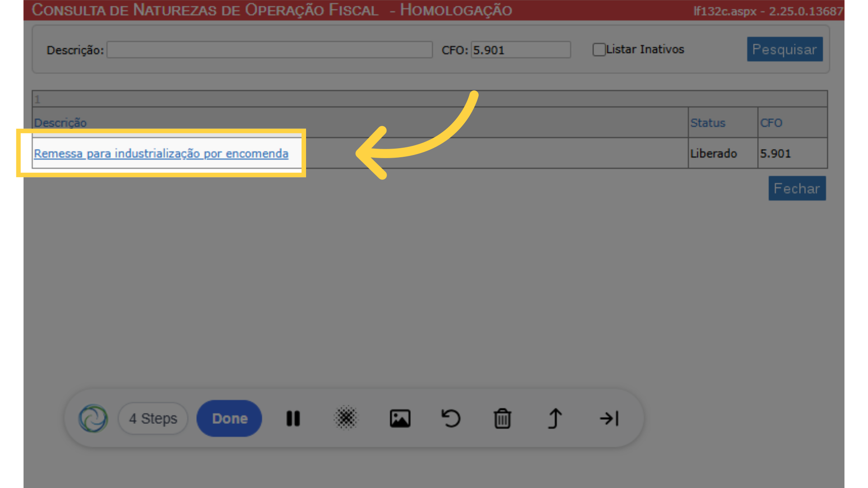This screenshot has width=868, height=488.
Task: Click the trash delete icon
Action: click(x=502, y=418)
